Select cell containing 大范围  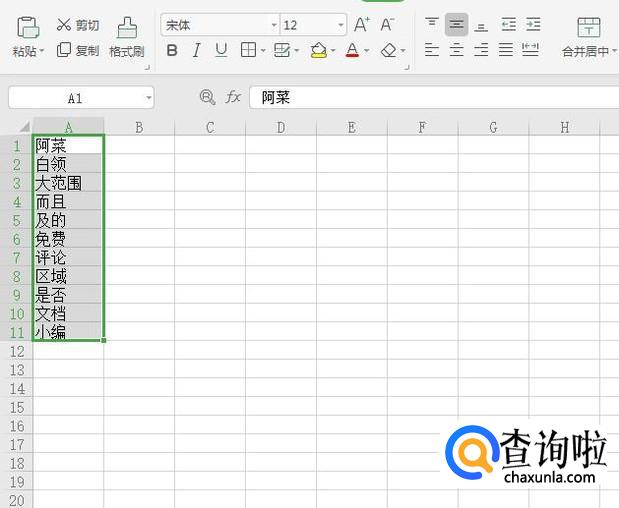click(68, 182)
